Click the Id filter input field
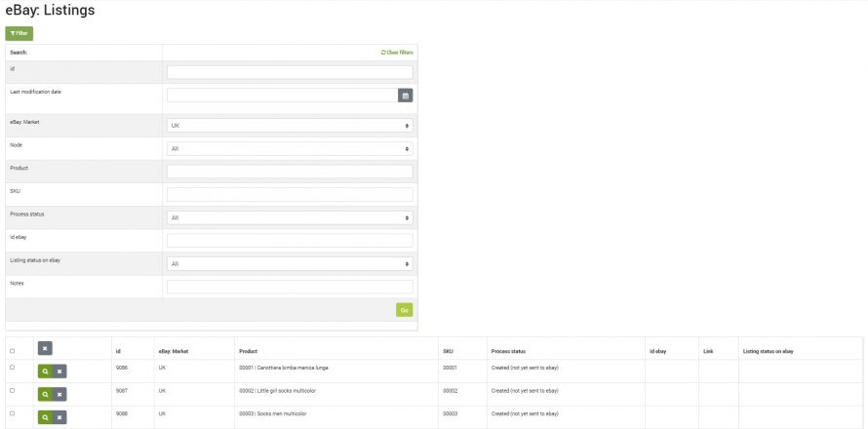Viewport: 868px width, 429px height. (x=290, y=72)
